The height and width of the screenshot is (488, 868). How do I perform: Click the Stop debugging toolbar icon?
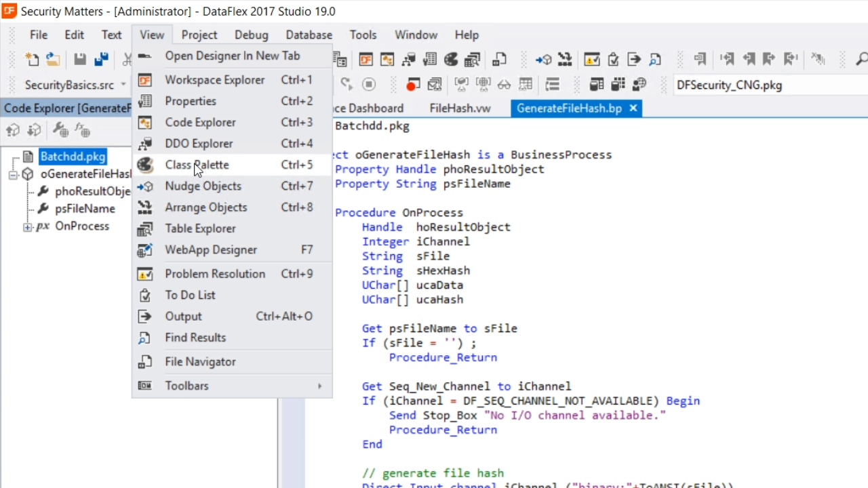[369, 85]
